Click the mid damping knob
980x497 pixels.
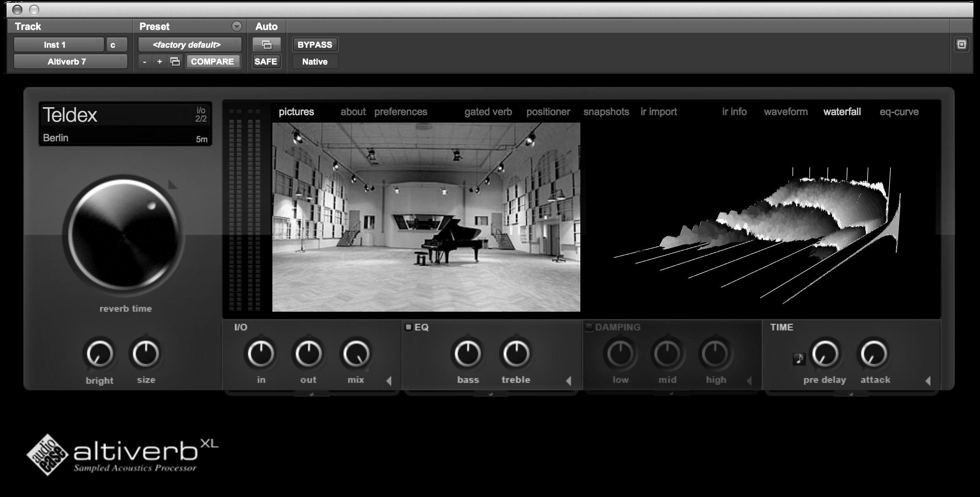[667, 354]
